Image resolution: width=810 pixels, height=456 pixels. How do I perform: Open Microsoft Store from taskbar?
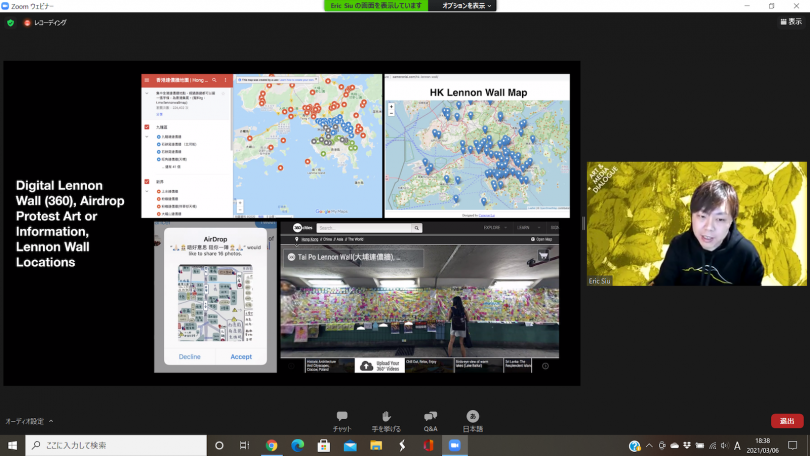click(324, 445)
